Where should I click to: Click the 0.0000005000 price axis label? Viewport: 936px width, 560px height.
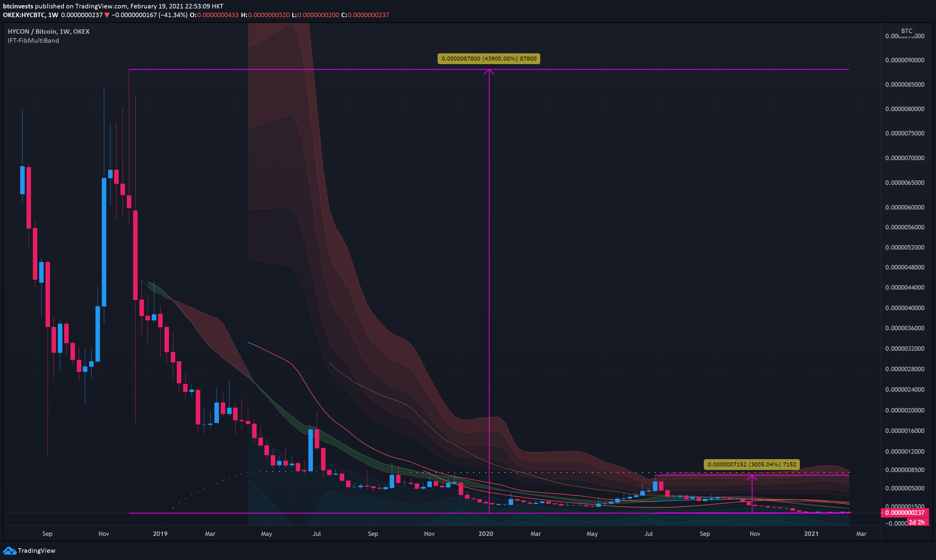905,488
